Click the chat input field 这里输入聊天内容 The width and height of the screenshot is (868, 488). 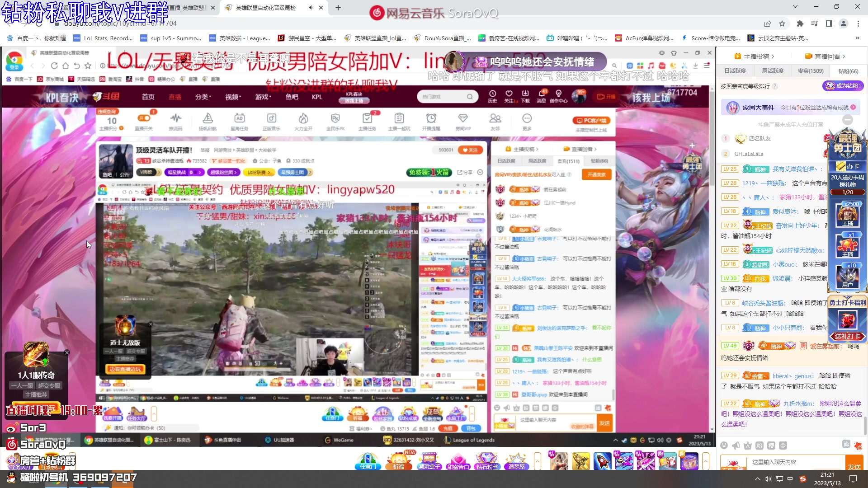pyautogui.click(x=797, y=462)
